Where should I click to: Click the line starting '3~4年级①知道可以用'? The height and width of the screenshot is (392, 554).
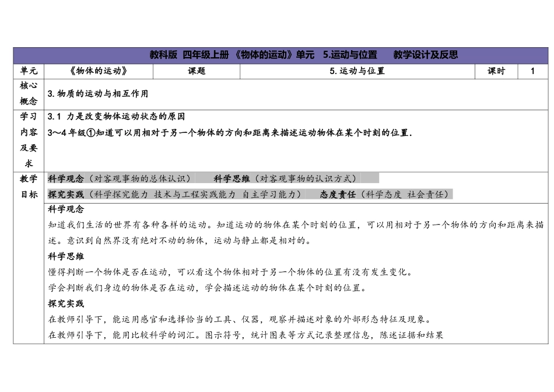230,133
